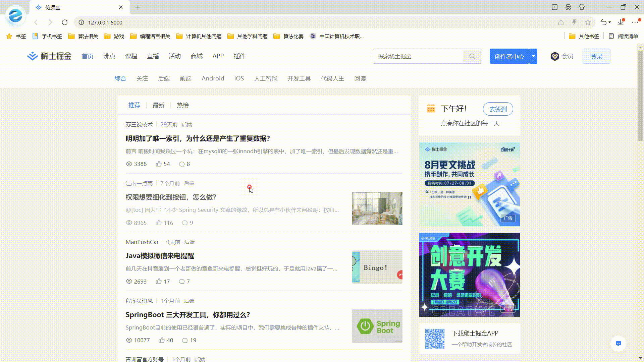Click the feedback chat bubble icon
The width and height of the screenshot is (644, 362).
[x=619, y=344]
